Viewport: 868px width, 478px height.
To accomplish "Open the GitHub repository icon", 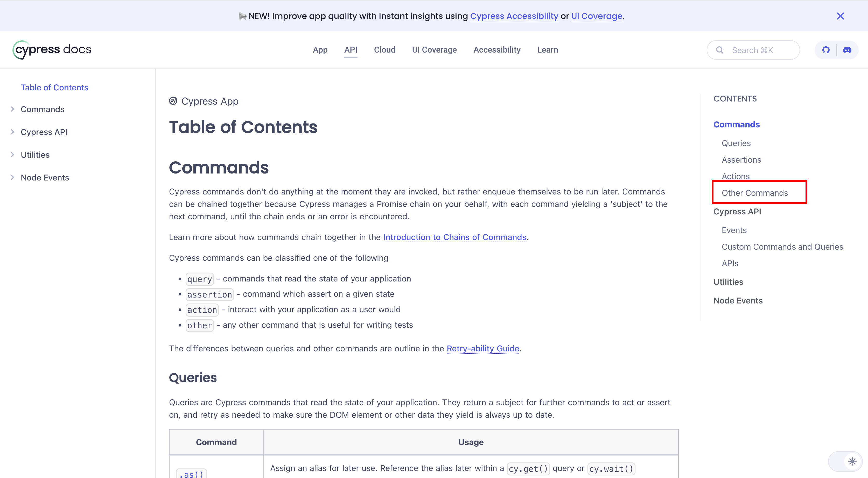I will tap(825, 50).
